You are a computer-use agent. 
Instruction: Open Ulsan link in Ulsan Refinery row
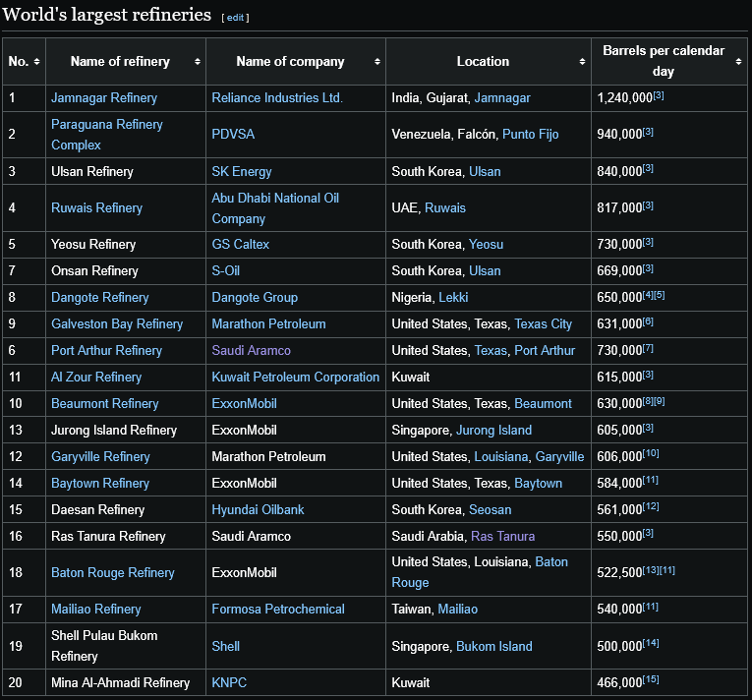(x=485, y=171)
